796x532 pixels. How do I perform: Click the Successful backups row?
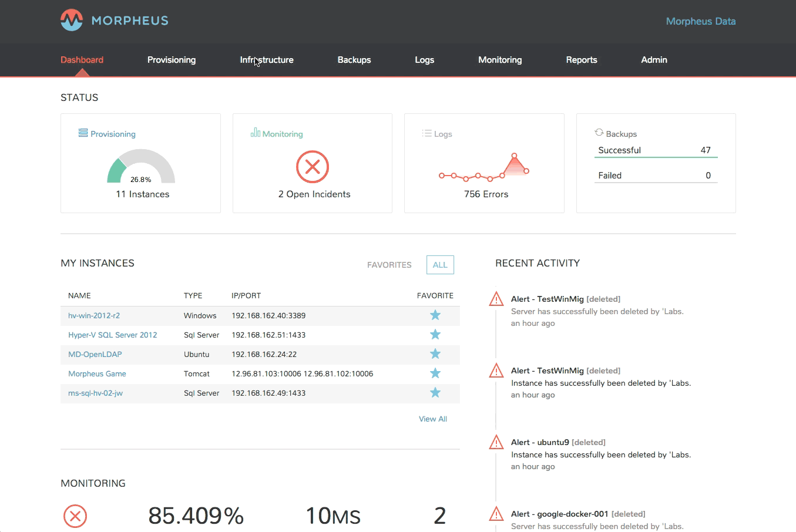click(x=656, y=150)
